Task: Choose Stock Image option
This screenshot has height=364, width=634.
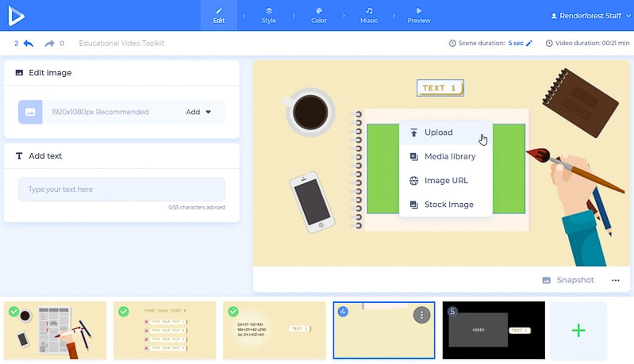Action: click(x=446, y=205)
